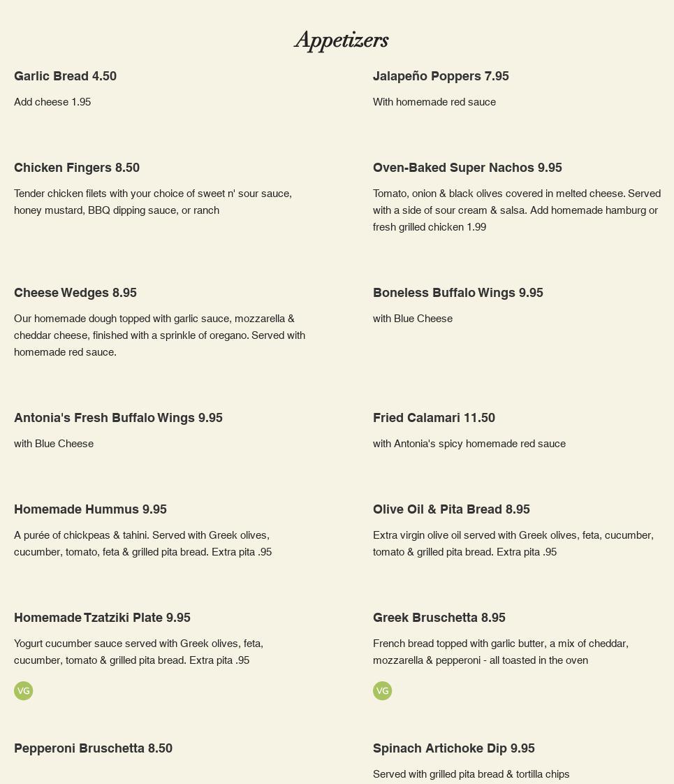Click the Appetizers section heading
Image resolution: width=674 pixels, height=784 pixels.
(x=342, y=41)
